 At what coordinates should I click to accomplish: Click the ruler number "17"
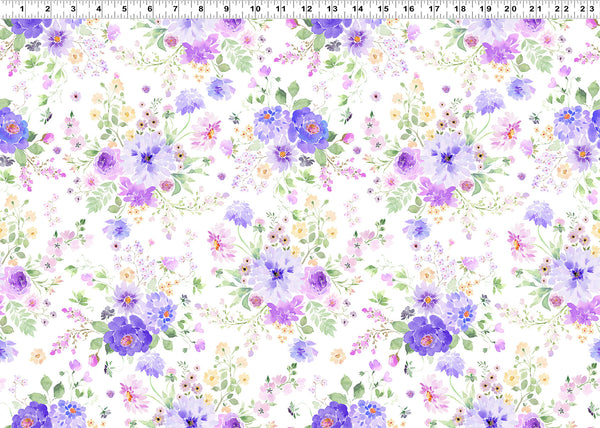point(434,8)
